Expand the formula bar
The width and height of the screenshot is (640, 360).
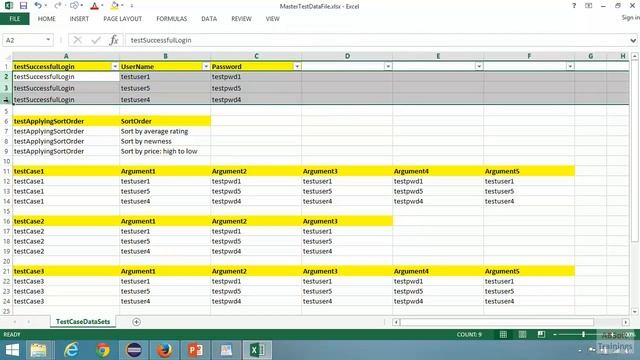click(633, 40)
